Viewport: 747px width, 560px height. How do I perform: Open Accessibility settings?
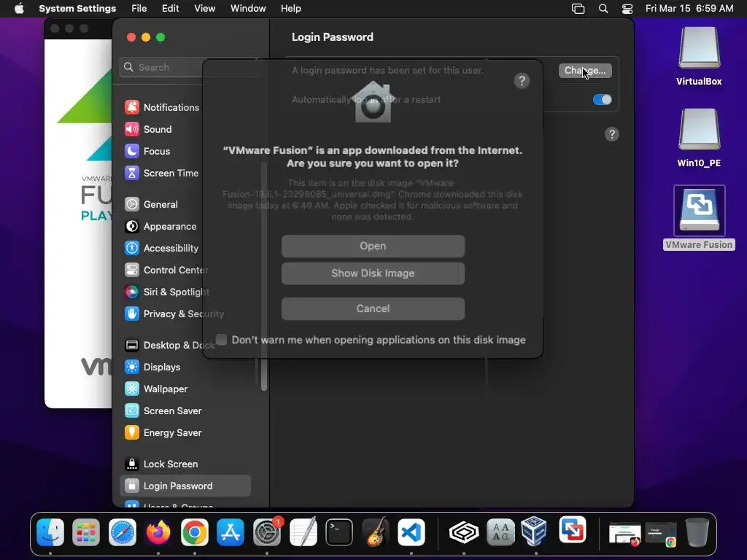tap(161, 248)
